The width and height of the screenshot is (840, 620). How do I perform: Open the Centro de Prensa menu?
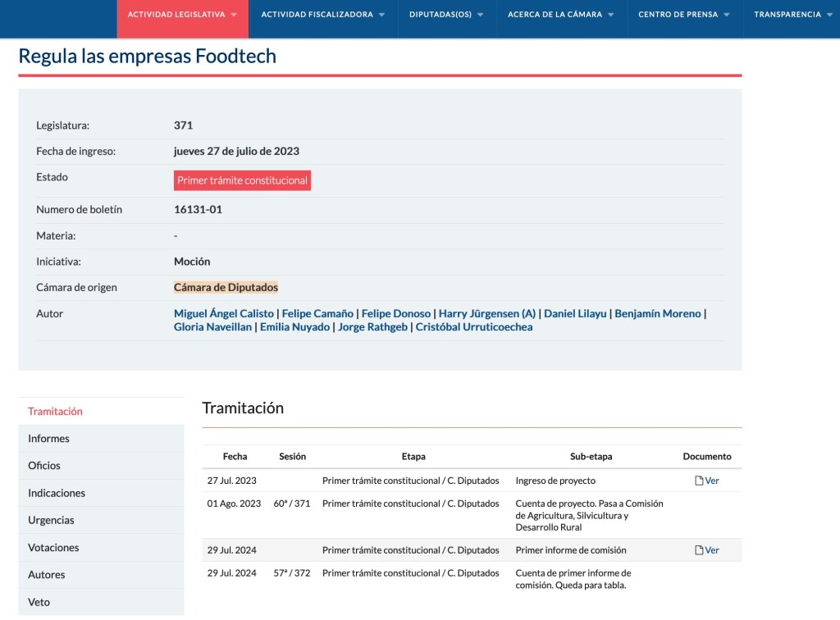684,15
